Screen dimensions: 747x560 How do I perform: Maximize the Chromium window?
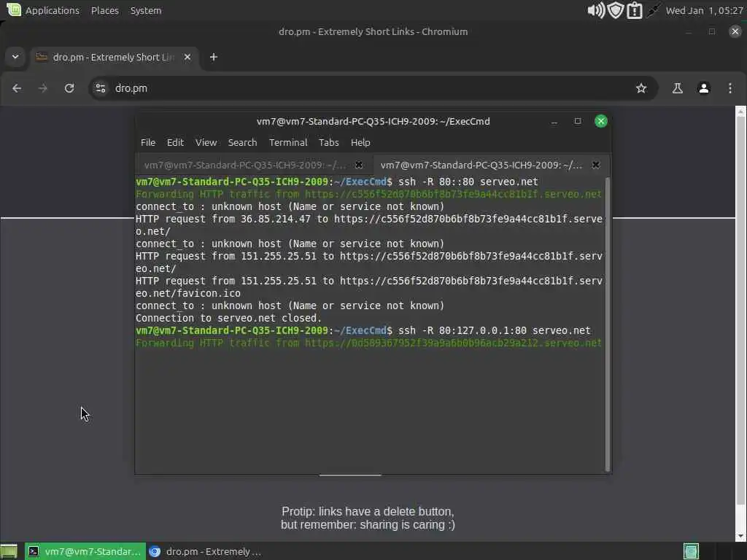click(x=712, y=32)
